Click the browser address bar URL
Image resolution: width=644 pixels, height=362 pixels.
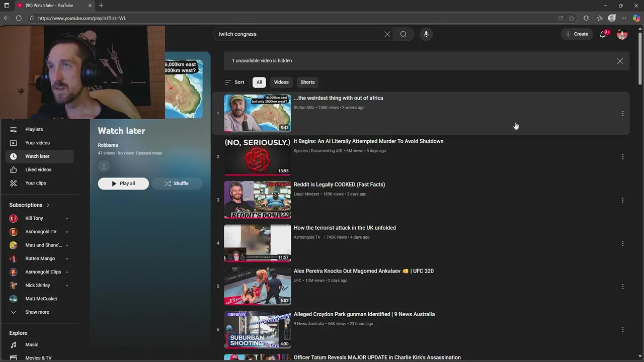82,18
